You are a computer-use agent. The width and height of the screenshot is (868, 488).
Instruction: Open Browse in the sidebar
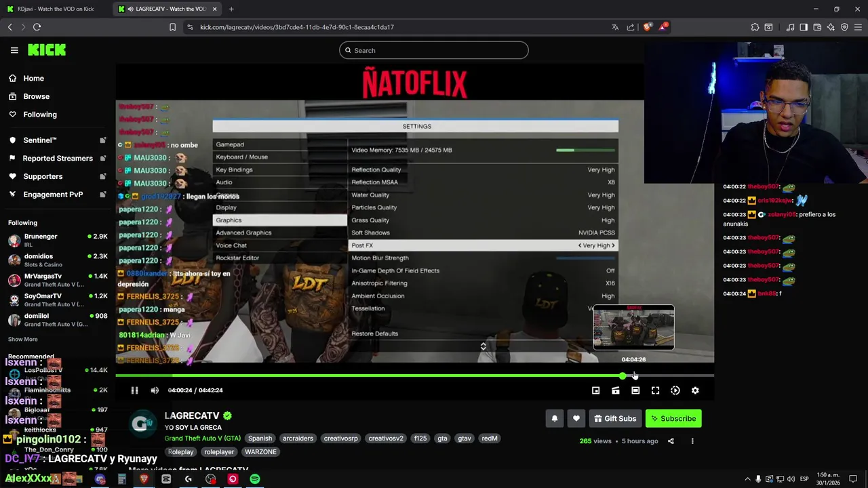click(x=36, y=96)
